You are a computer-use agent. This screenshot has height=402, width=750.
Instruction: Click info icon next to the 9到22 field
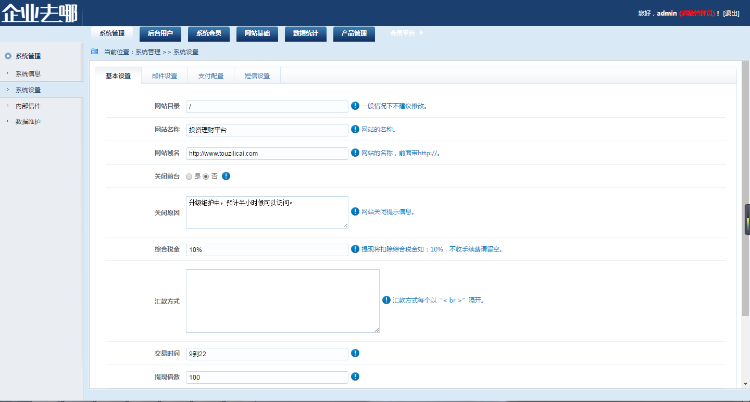pyautogui.click(x=355, y=353)
